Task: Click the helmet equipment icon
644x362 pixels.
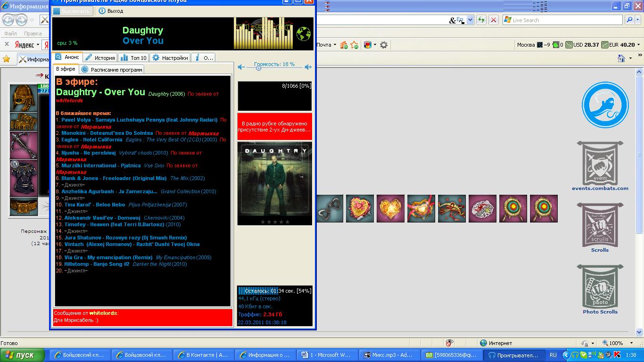Action: 24,98
